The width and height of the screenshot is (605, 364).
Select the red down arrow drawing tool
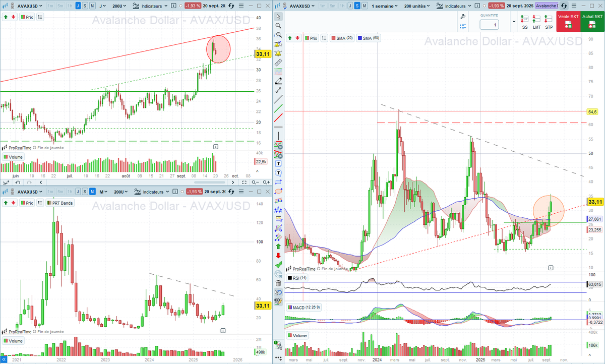click(x=278, y=255)
